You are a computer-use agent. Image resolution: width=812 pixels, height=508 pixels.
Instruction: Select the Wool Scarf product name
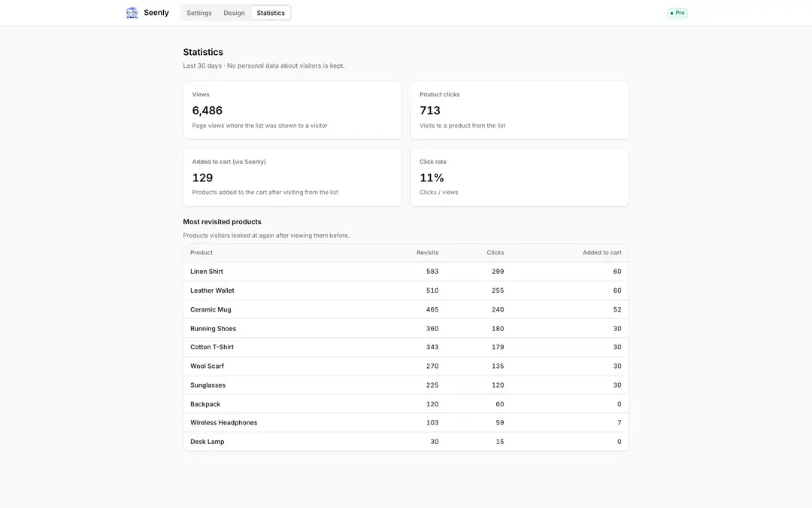(208, 366)
